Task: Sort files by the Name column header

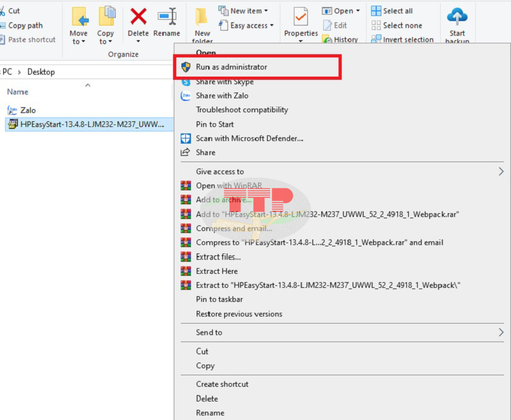Action: click(18, 92)
